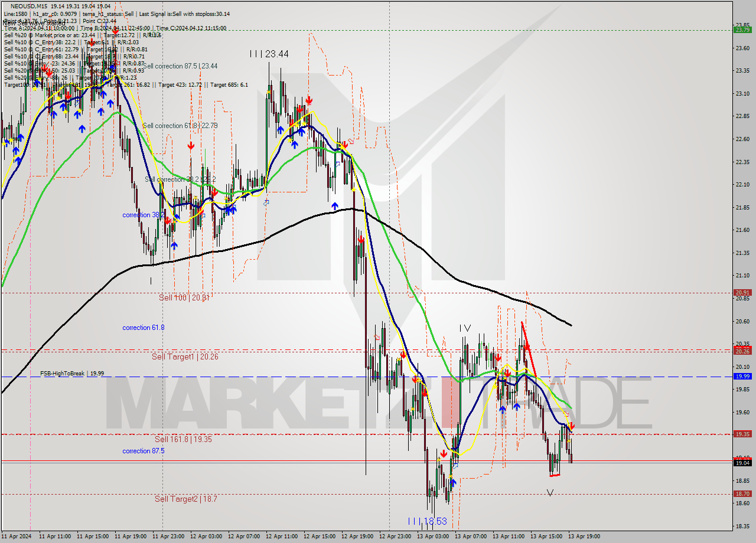Click the '13 Apr 07:00' time label
Image resolution: width=756 pixels, height=543 pixels.
(x=471, y=537)
